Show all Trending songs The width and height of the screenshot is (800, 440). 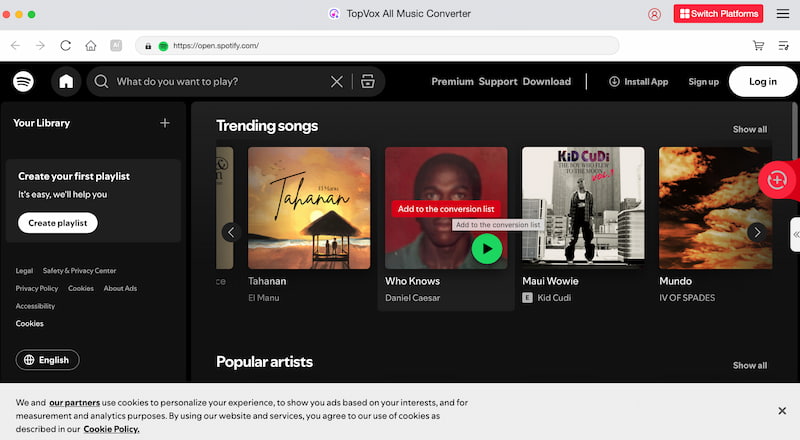coord(749,130)
